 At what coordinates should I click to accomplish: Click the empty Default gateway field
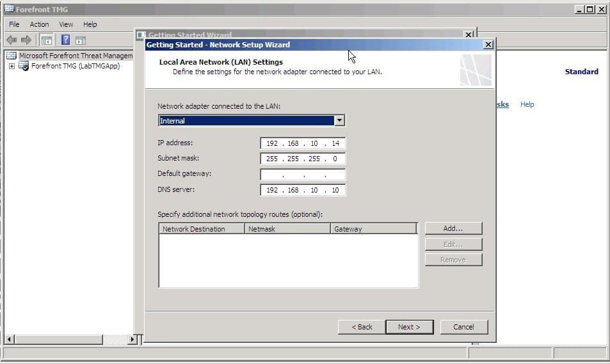coord(303,174)
